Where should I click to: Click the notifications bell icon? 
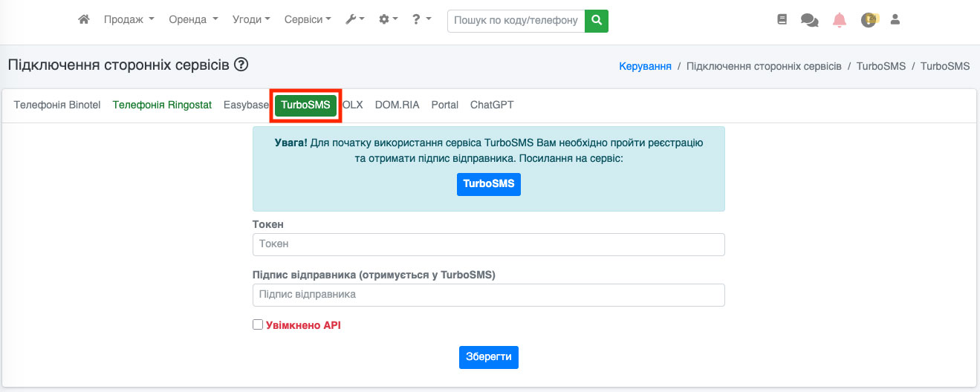(840, 20)
